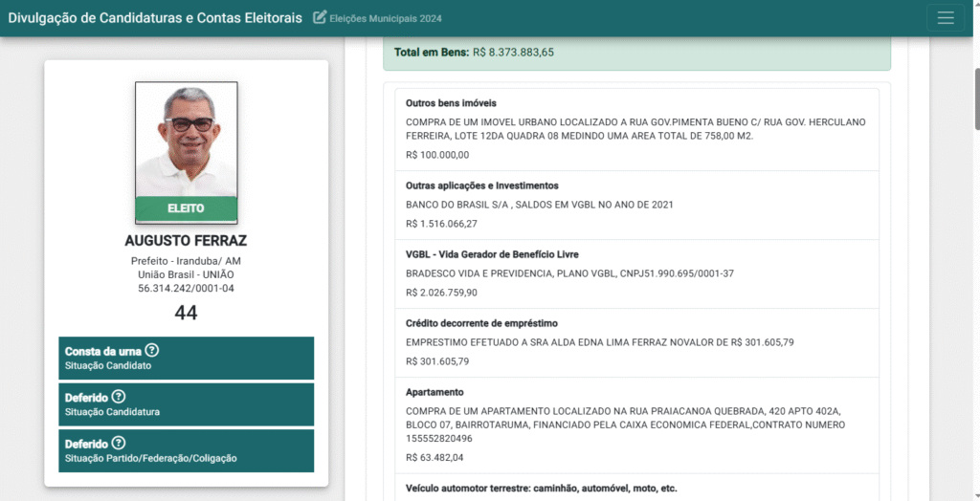Viewport: 980px width, 501px height.
Task: Click help icon beside Deferido Situação Candidatura
Action: (119, 397)
